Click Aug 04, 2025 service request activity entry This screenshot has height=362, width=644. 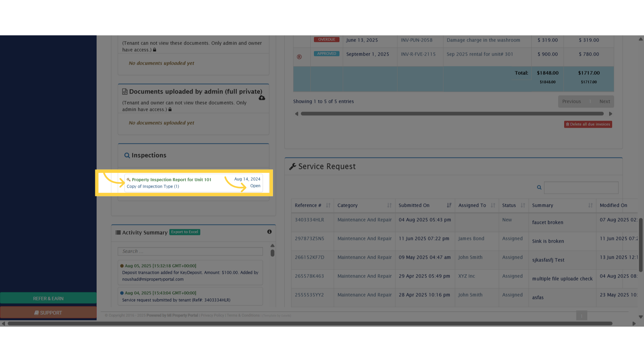(x=190, y=296)
